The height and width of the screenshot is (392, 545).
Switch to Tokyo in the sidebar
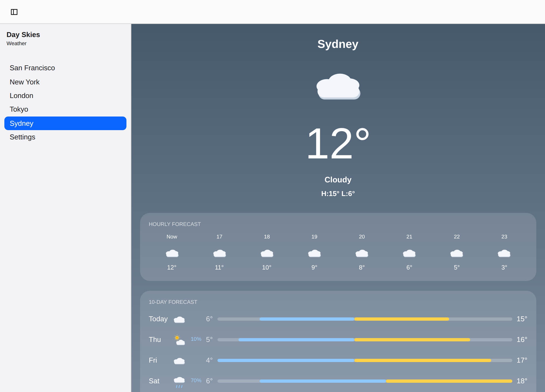pyautogui.click(x=65, y=109)
